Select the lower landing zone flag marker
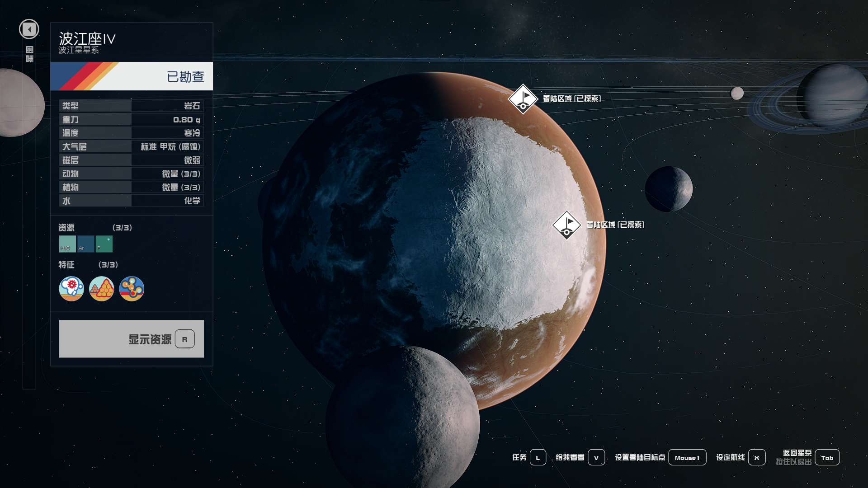This screenshot has height=488, width=868. [566, 225]
